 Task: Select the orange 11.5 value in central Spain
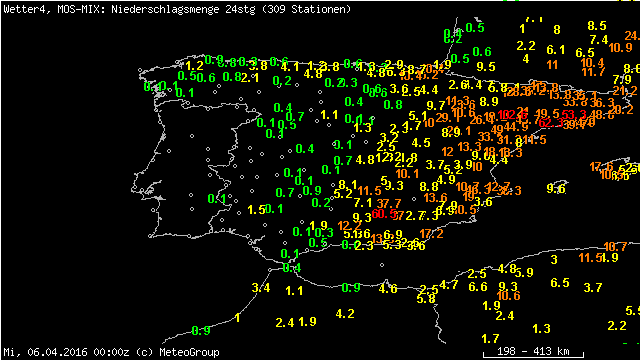coord(369,191)
